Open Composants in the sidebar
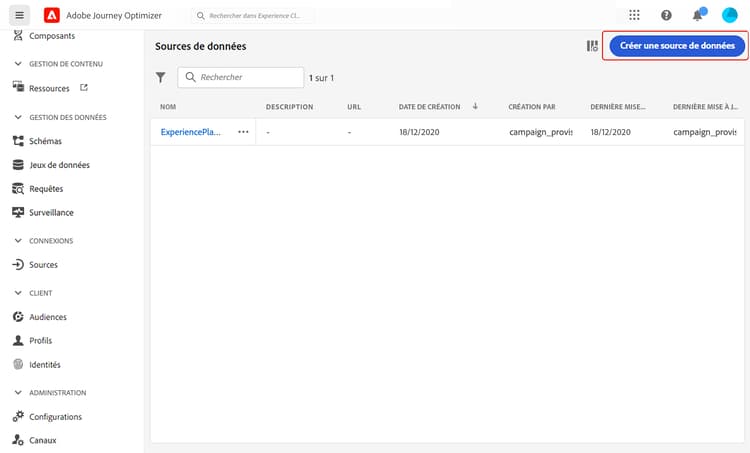Image resolution: width=750 pixels, height=453 pixels. [x=52, y=36]
